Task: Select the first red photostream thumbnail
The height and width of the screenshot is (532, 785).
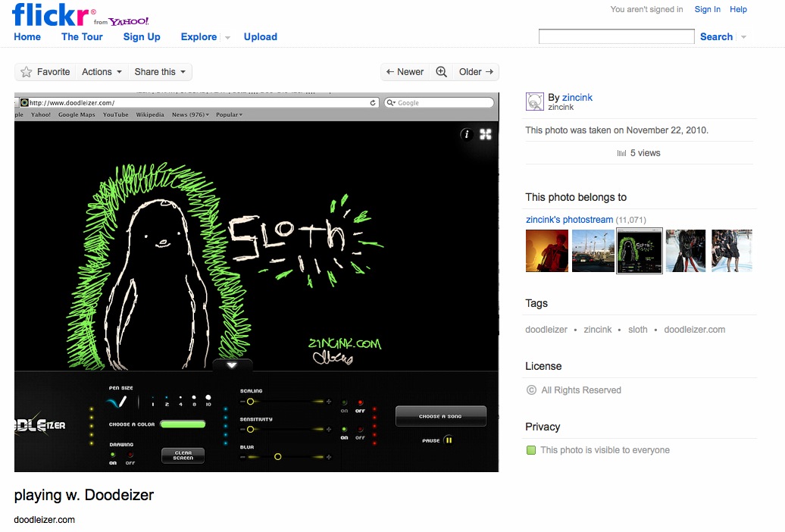Action: pyautogui.click(x=546, y=251)
